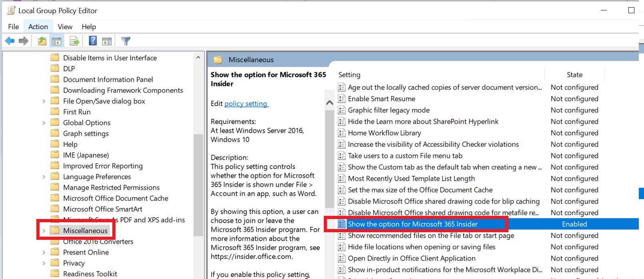The height and width of the screenshot is (279, 644).
Task: Click the Export List toolbar icon
Action: [74, 41]
